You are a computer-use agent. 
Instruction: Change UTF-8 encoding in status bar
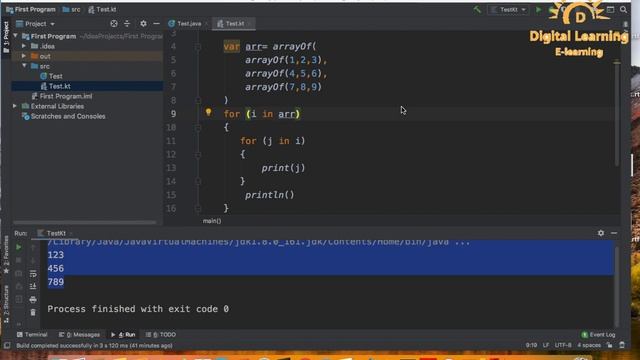(563, 345)
